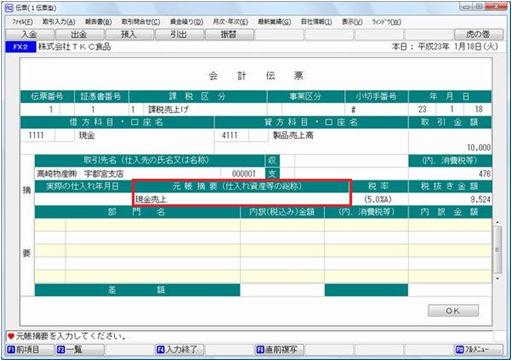Open the 取引入力(A) menu

pos(59,22)
